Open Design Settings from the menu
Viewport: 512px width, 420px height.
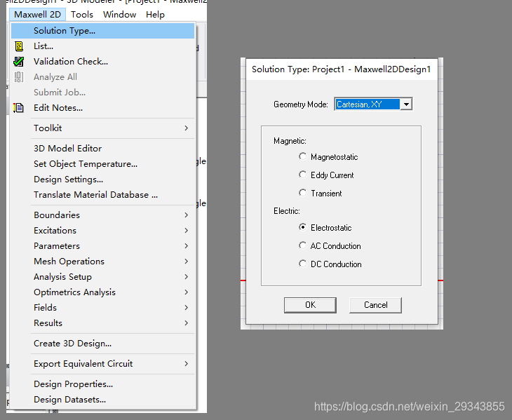tap(68, 179)
